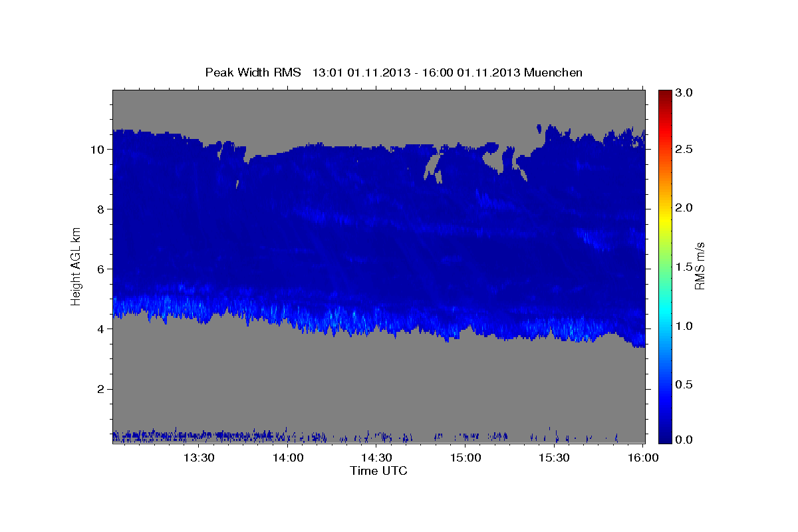Click the 'RMS m/s' colorbar label
Image resolution: width=798 pixels, height=532 pixels.
coord(700,267)
